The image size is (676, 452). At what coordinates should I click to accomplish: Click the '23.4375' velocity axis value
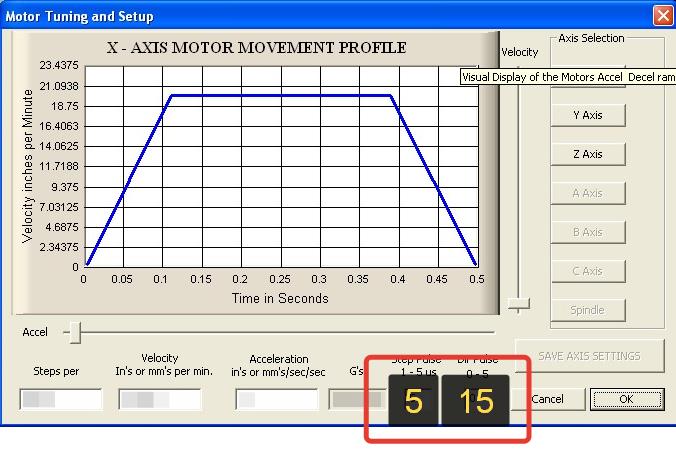click(59, 65)
